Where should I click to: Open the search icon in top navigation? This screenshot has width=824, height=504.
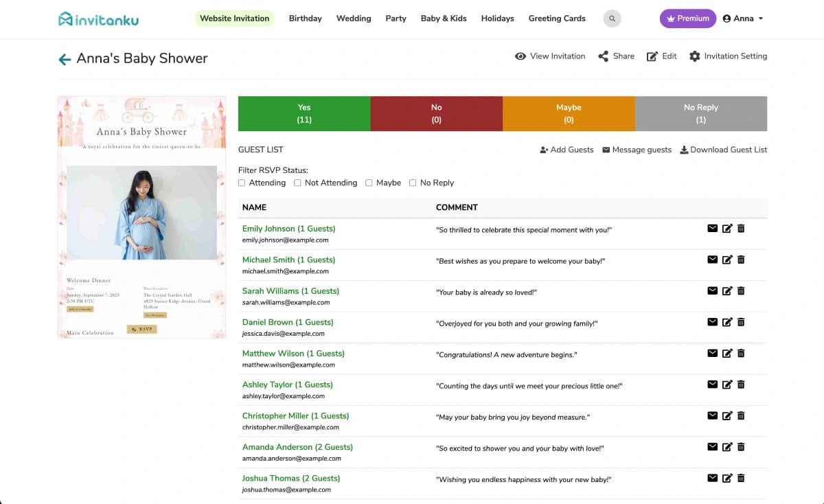click(x=612, y=19)
